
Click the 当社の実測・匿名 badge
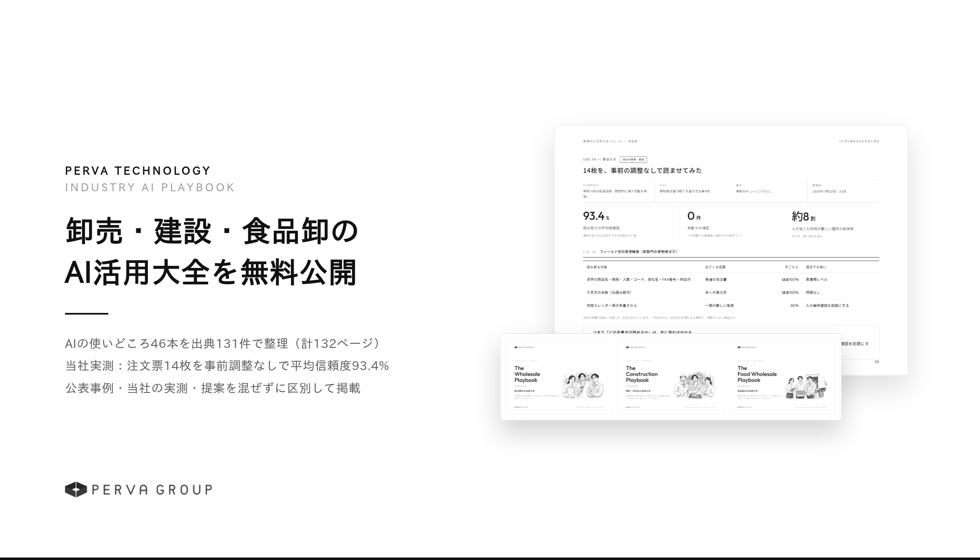coord(633,160)
